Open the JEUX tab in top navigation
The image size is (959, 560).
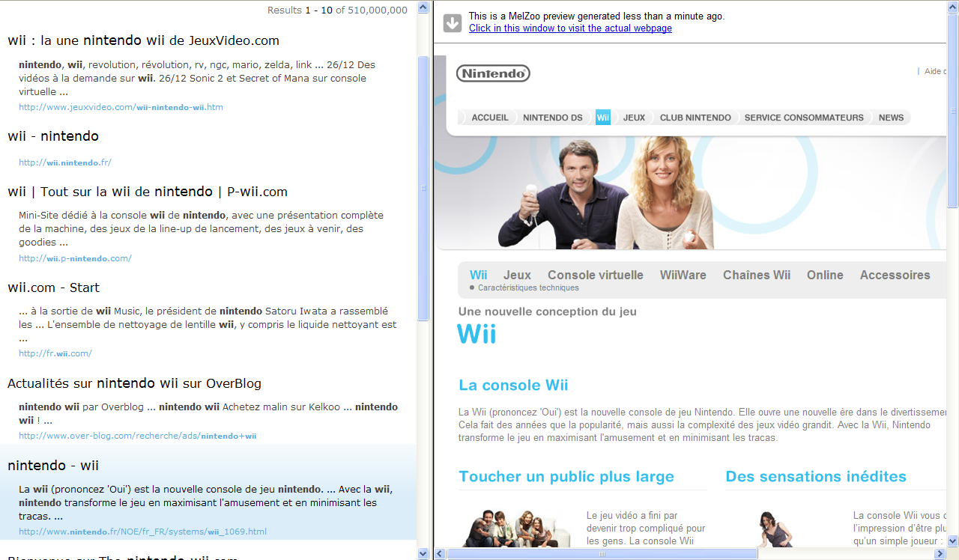point(634,118)
